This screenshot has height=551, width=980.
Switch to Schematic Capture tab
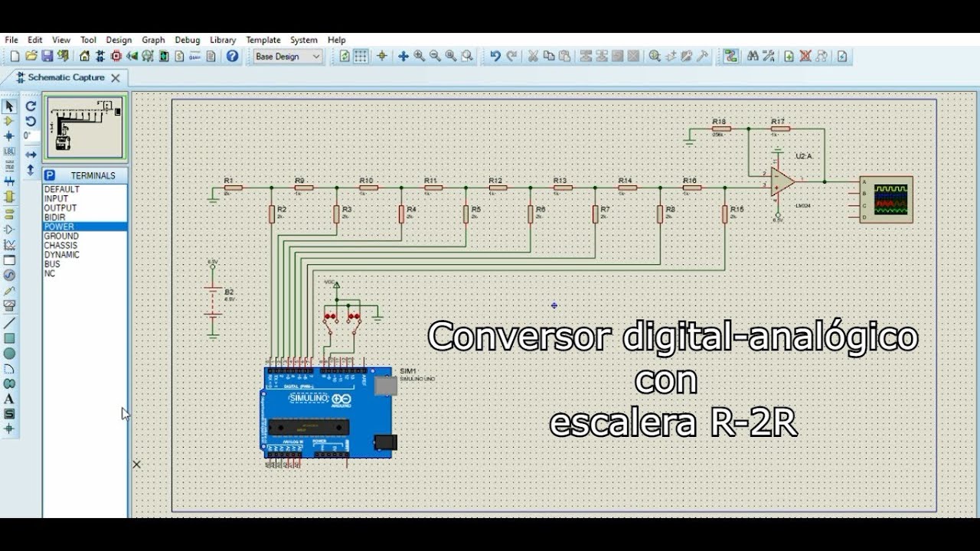point(66,77)
